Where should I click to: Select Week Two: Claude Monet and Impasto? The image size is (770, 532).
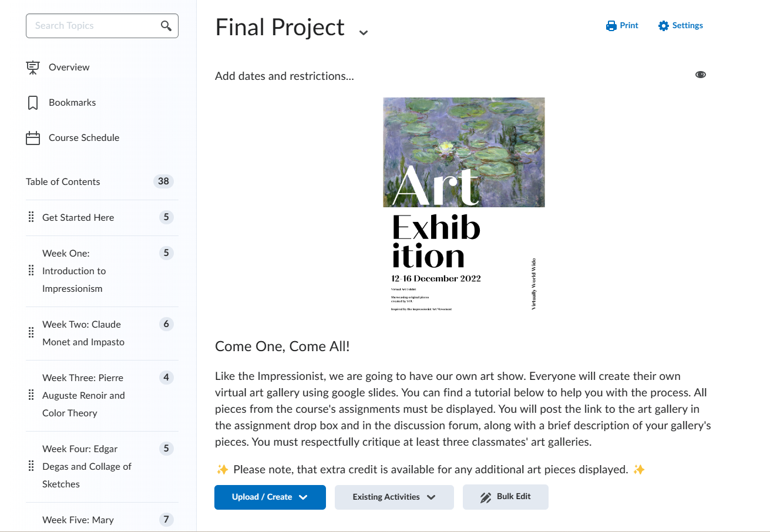(83, 334)
